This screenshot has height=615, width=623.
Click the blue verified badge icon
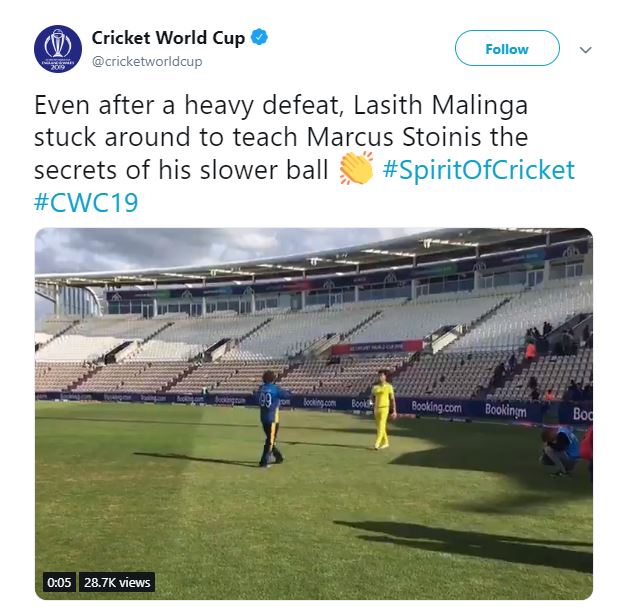(x=257, y=38)
